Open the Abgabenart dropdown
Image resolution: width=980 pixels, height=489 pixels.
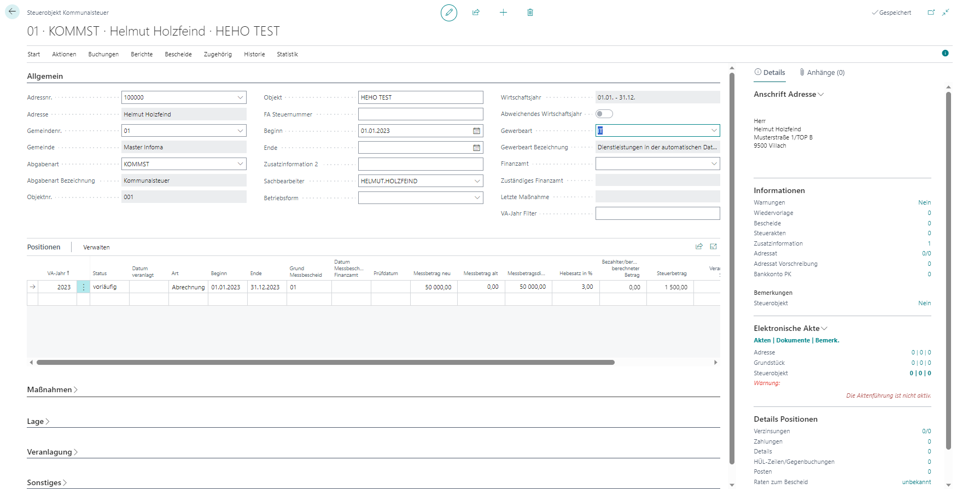click(x=240, y=164)
